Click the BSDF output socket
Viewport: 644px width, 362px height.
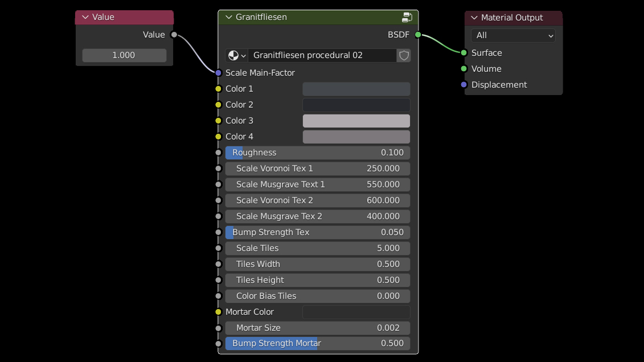(x=418, y=35)
